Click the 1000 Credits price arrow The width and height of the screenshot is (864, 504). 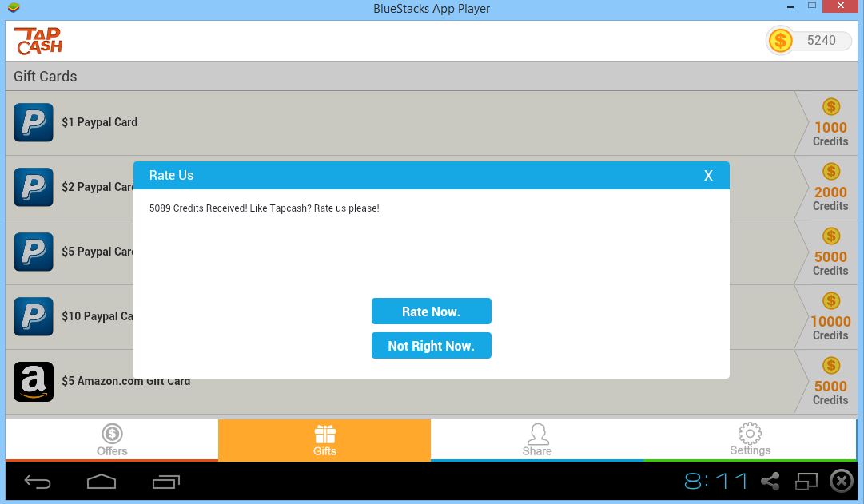tap(826, 123)
